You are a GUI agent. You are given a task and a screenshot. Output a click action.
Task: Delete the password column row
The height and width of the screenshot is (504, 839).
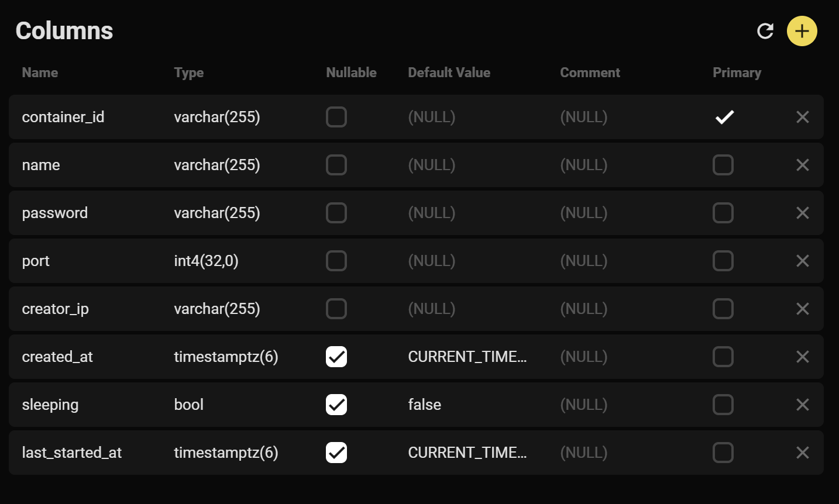802,213
